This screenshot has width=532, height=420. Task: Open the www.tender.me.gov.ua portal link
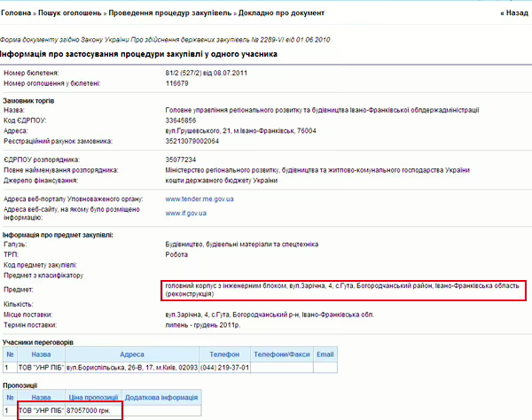[x=199, y=199]
